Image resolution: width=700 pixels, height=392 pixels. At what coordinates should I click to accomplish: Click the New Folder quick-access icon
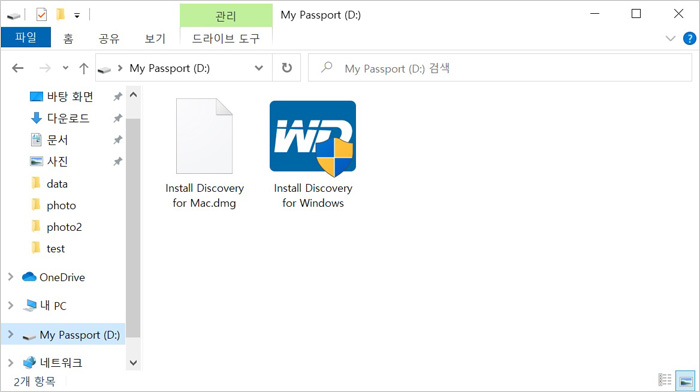click(x=60, y=15)
